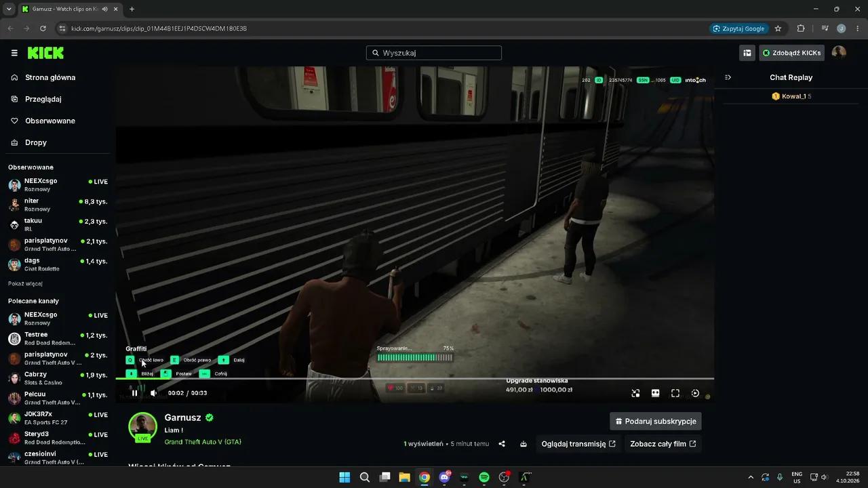Screen dimensions: 868x488
Task: Click the Zapytaj Google lens button
Action: [738, 28]
